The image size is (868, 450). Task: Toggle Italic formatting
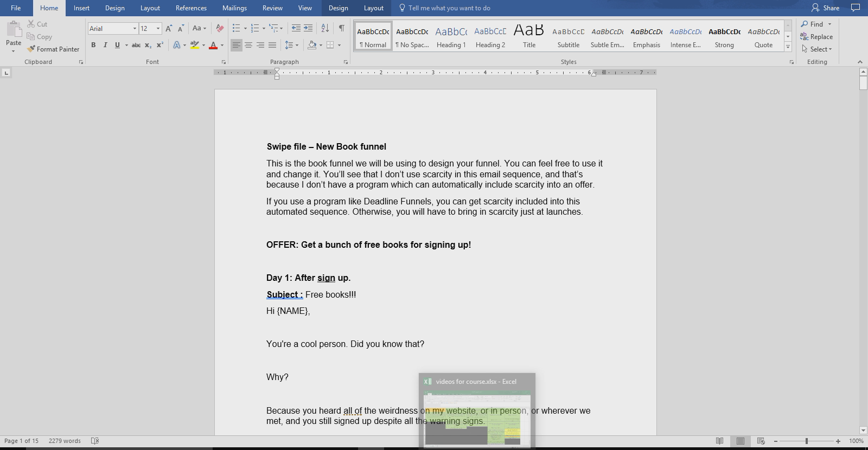click(105, 45)
